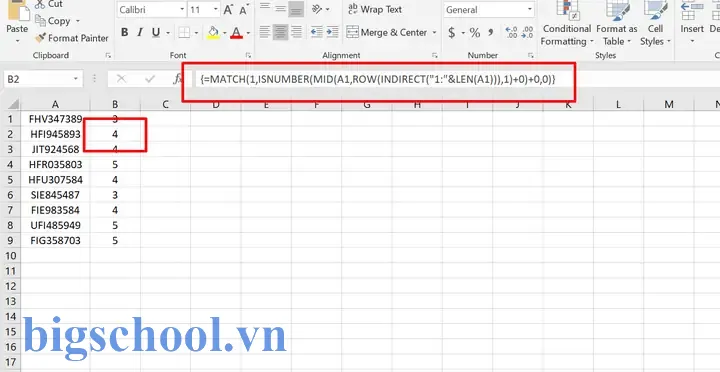This screenshot has height=372, width=720.
Task: Click Increase Decimal icon
Action: [511, 33]
